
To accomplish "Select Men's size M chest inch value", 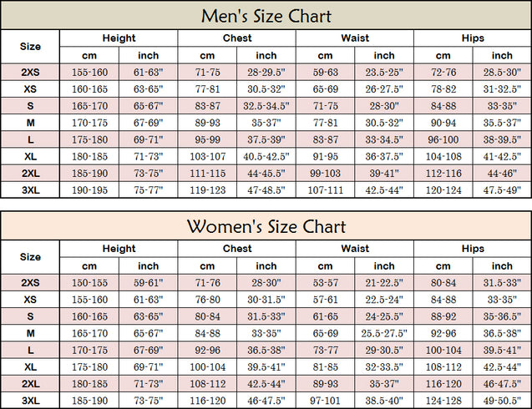I will pyautogui.click(x=266, y=123).
